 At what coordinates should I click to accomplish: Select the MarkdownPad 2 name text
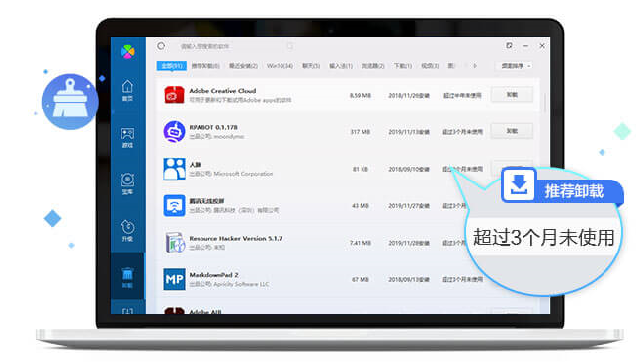click(x=214, y=275)
